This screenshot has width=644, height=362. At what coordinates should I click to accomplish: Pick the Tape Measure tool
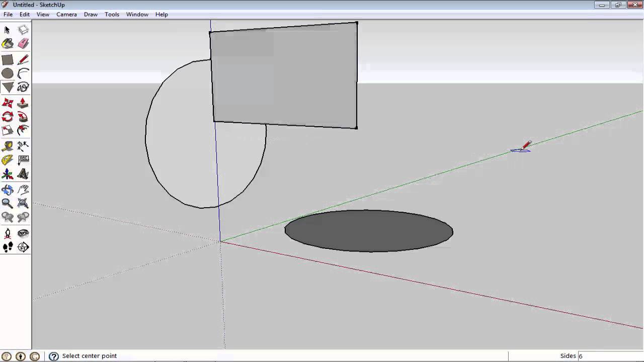[8, 146]
